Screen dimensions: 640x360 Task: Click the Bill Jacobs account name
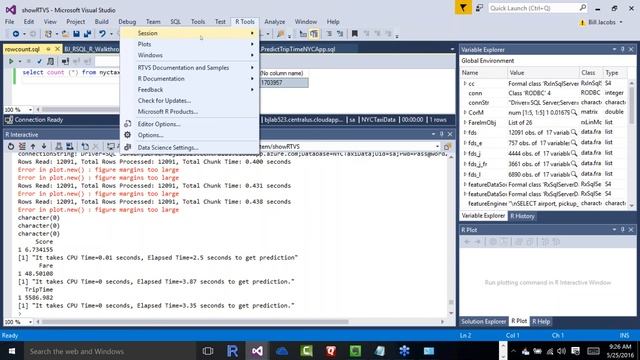(x=602, y=22)
